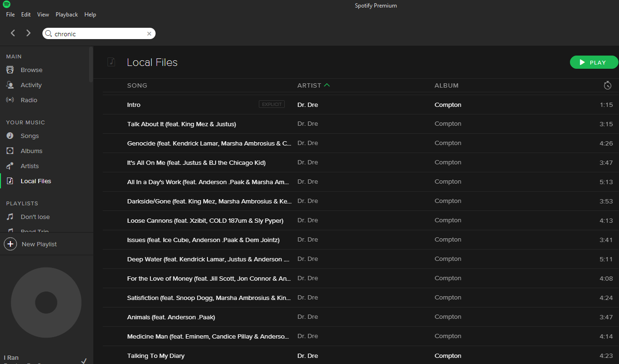The image size is (619, 364).
Task: Open the File menu
Action: tap(10, 15)
